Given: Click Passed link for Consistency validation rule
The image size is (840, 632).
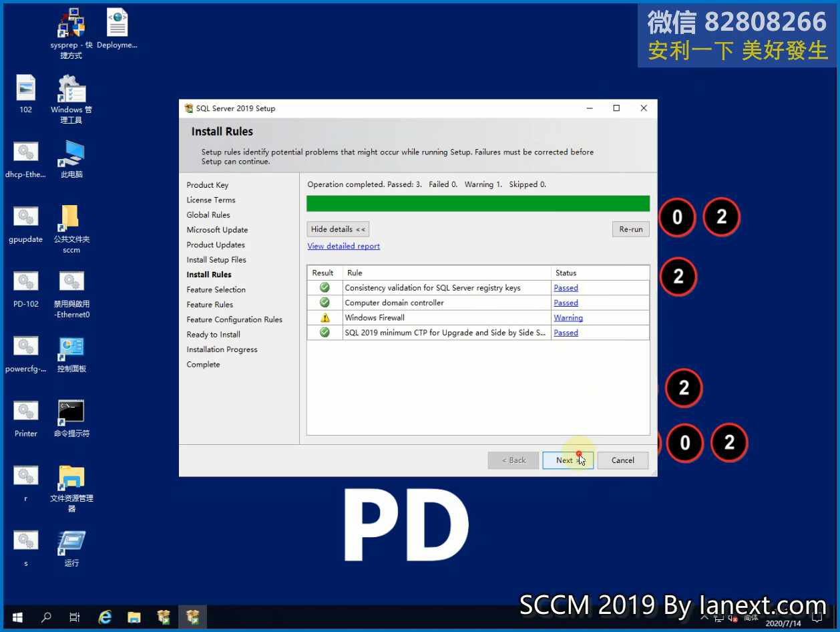Looking at the screenshot, I should point(566,288).
